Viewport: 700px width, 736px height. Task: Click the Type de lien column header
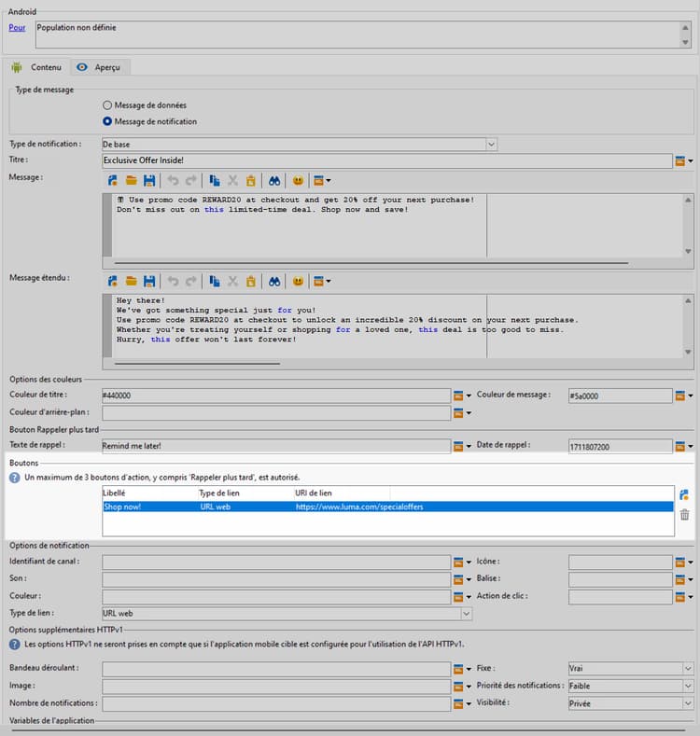click(x=245, y=493)
